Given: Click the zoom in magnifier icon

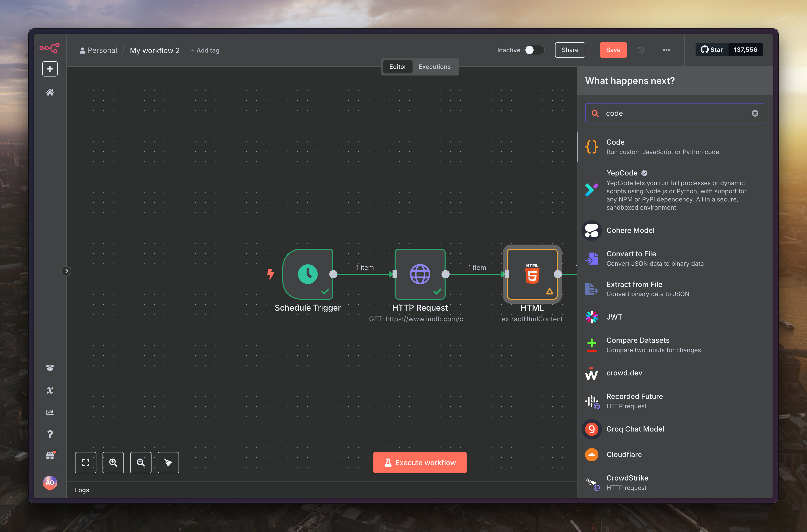Looking at the screenshot, I should pos(113,462).
